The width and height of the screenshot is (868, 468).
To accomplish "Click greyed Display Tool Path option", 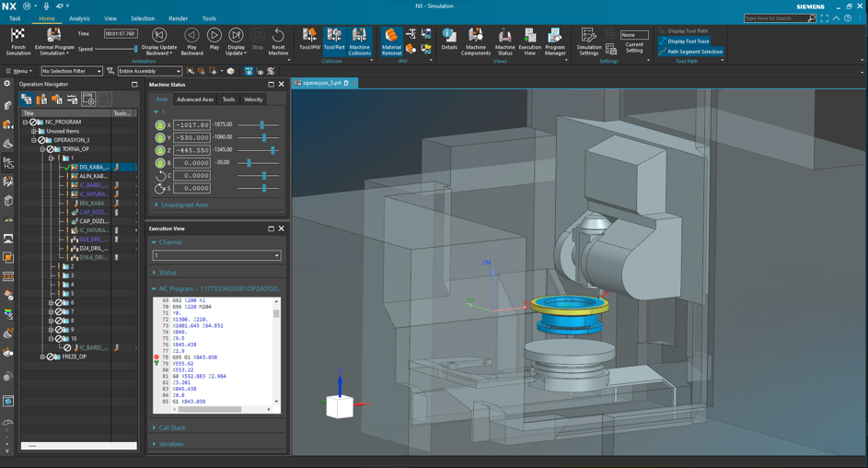I will point(684,31).
